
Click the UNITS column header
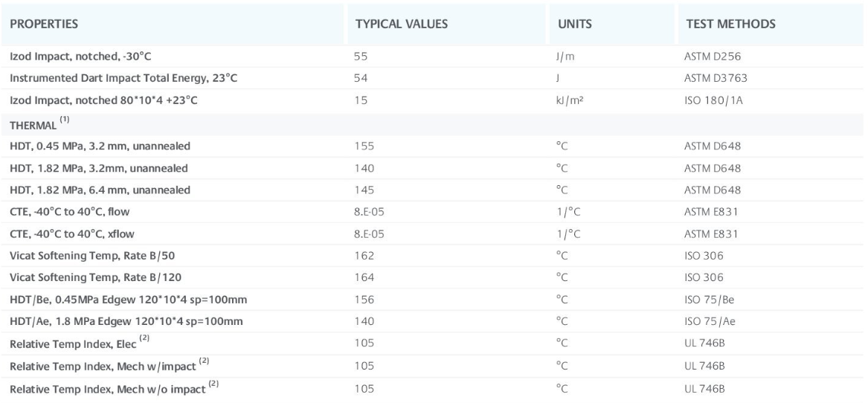[574, 24]
